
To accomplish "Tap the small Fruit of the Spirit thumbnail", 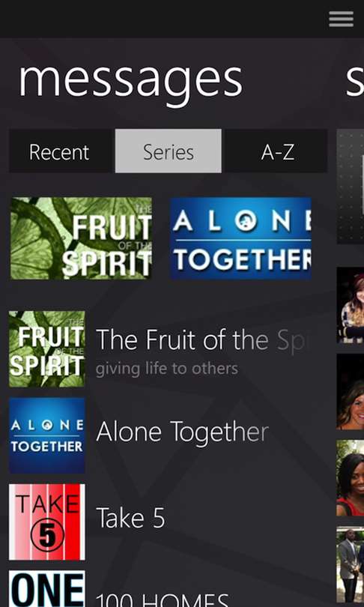I will (46, 348).
